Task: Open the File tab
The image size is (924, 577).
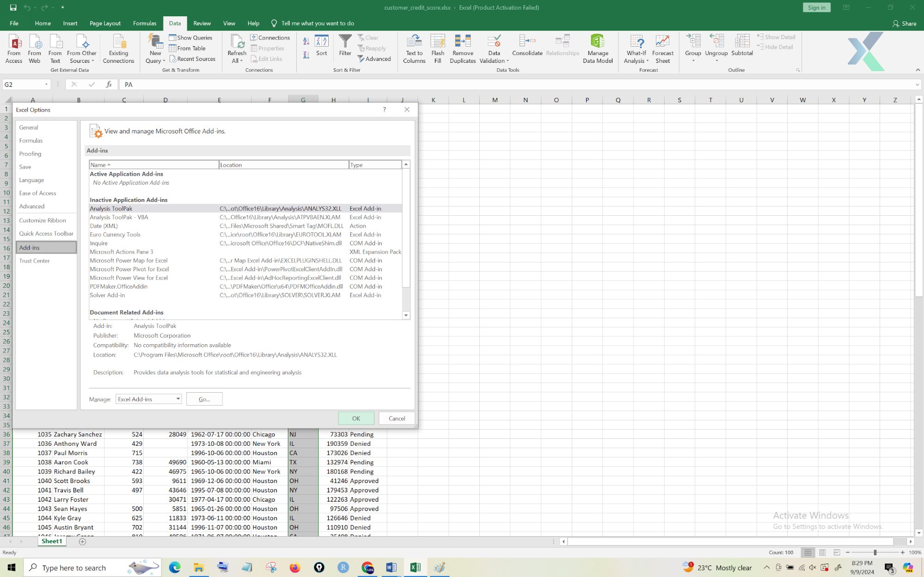Action: pos(14,23)
